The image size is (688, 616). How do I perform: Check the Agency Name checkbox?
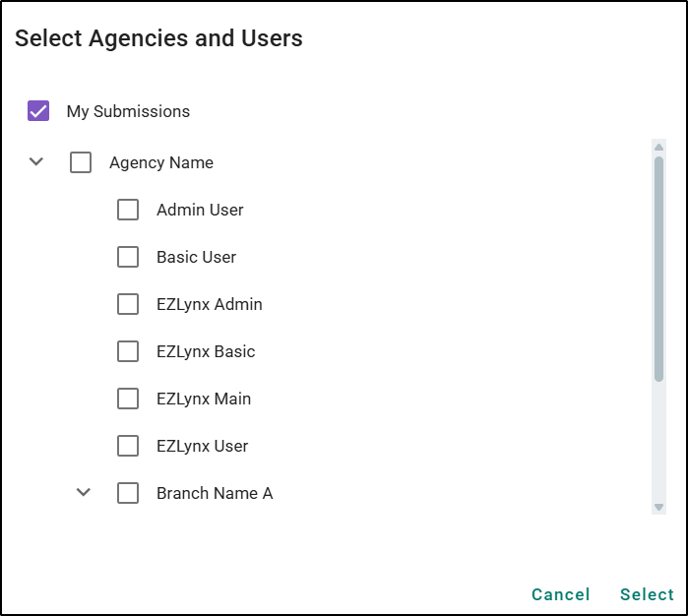click(x=81, y=162)
